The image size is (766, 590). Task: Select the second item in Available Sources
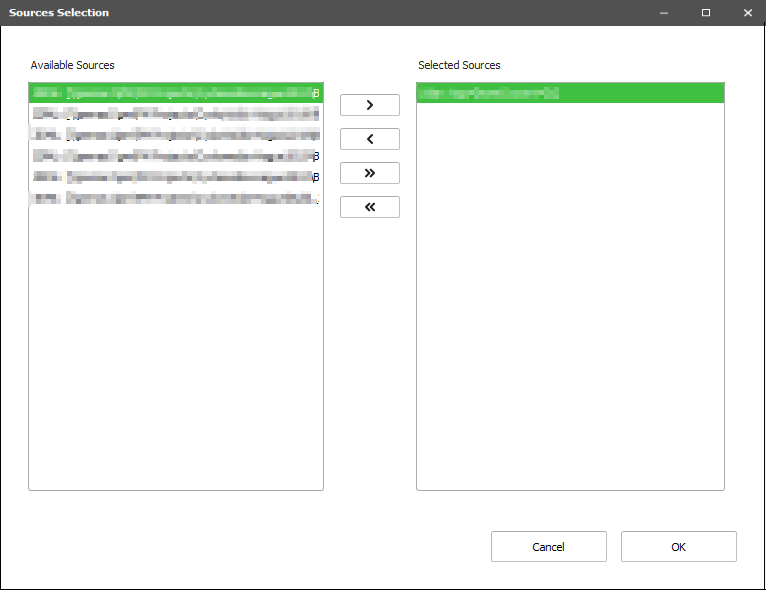175,114
